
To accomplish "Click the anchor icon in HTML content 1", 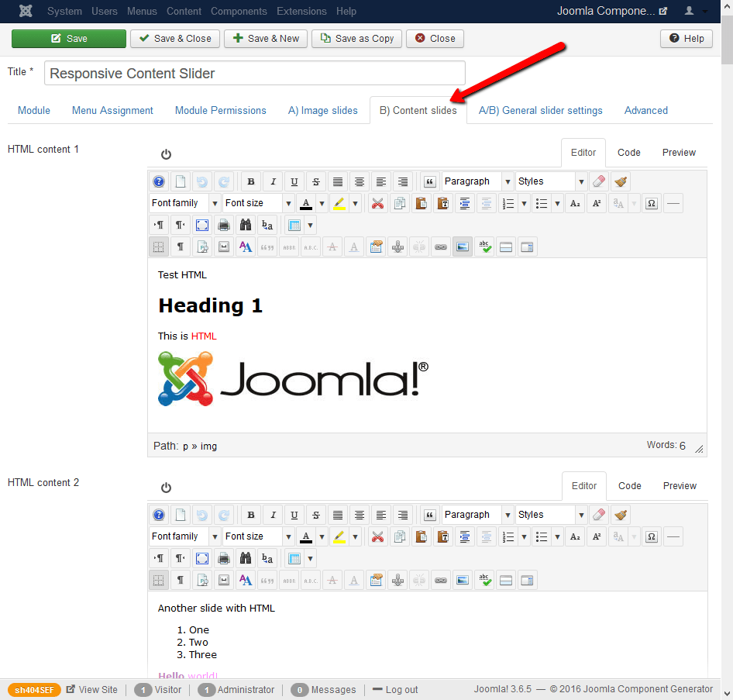I will tap(397, 247).
